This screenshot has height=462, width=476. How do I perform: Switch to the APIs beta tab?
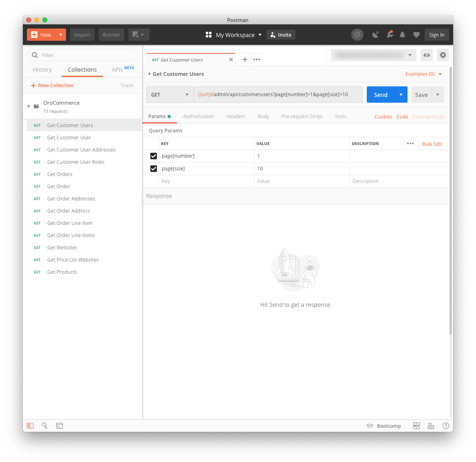point(123,70)
